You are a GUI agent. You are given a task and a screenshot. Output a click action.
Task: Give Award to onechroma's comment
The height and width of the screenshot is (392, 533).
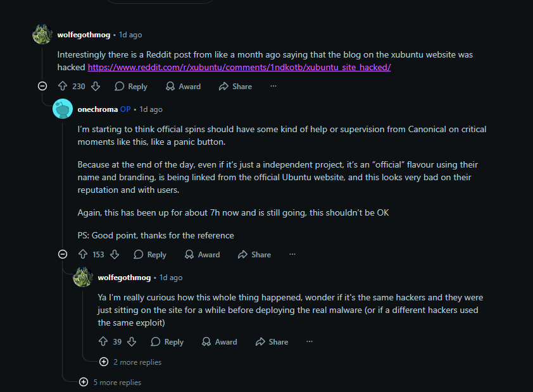tap(202, 255)
